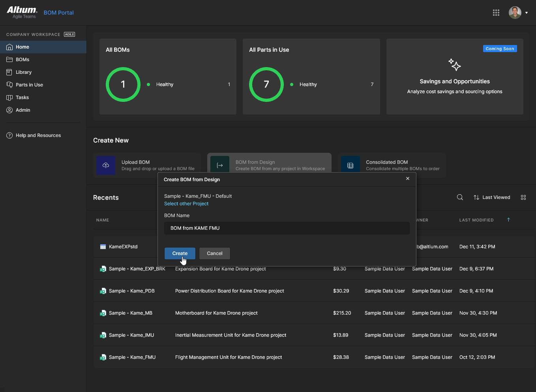Click the KameEXPstd BOM file icon
Screen dimensions: 536x392
point(103,247)
